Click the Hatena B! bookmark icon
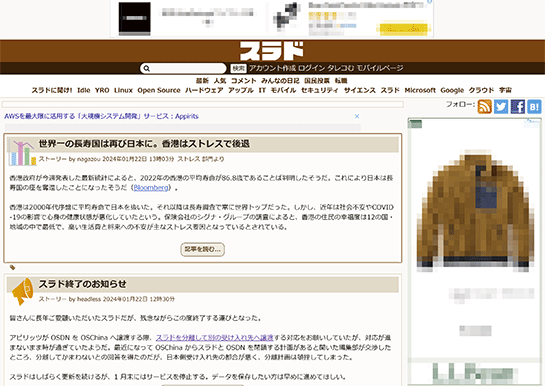 [x=534, y=106]
